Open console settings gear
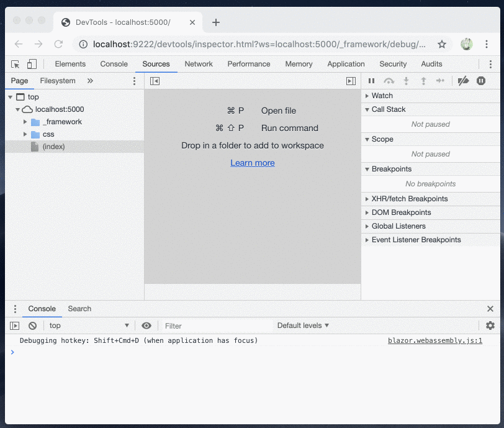 pyautogui.click(x=490, y=326)
